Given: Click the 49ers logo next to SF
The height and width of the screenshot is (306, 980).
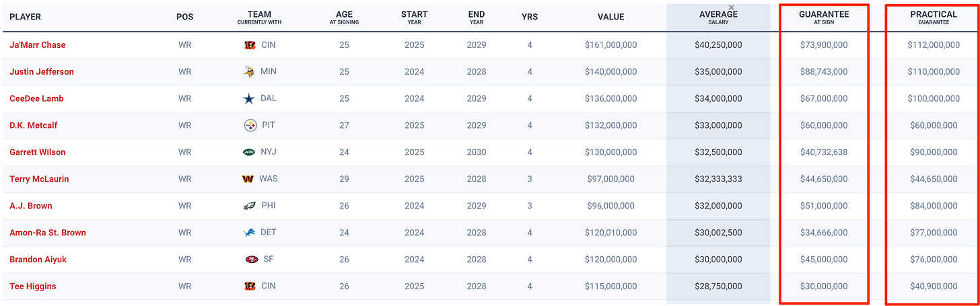Looking at the screenshot, I should pyautogui.click(x=252, y=259).
